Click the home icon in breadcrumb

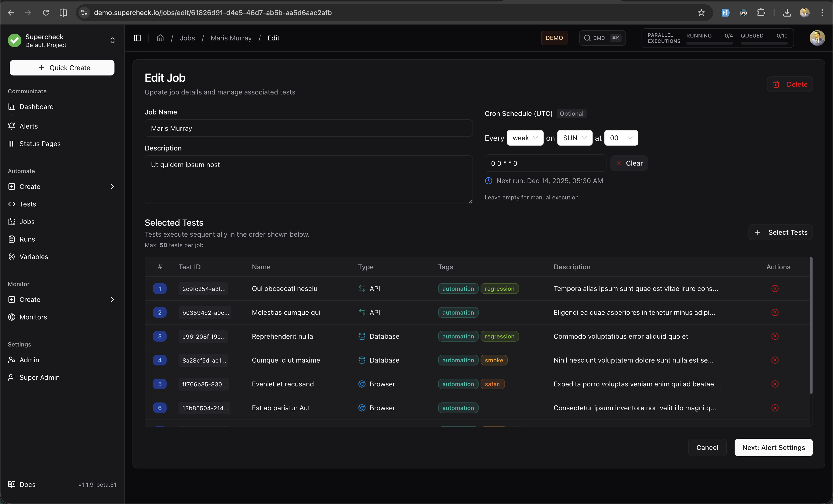[x=160, y=38]
